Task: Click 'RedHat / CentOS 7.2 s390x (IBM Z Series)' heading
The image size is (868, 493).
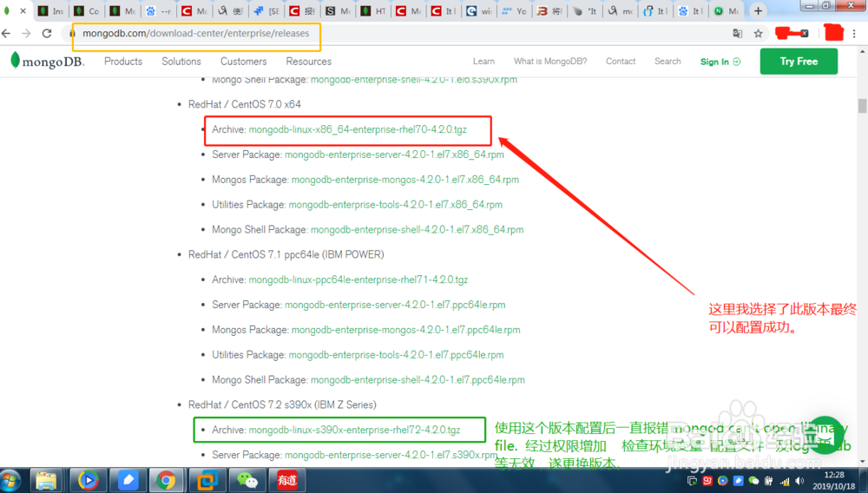Action: pos(282,405)
